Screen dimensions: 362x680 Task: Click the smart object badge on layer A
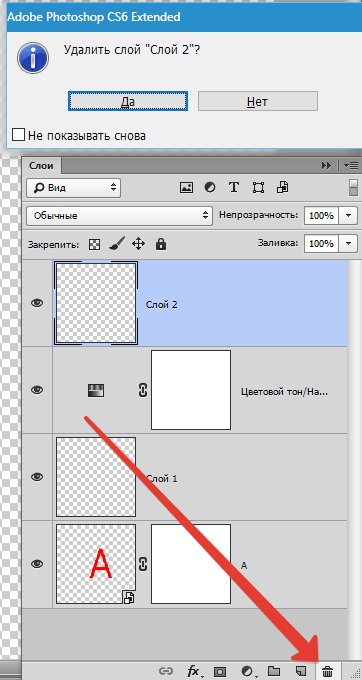click(x=129, y=598)
